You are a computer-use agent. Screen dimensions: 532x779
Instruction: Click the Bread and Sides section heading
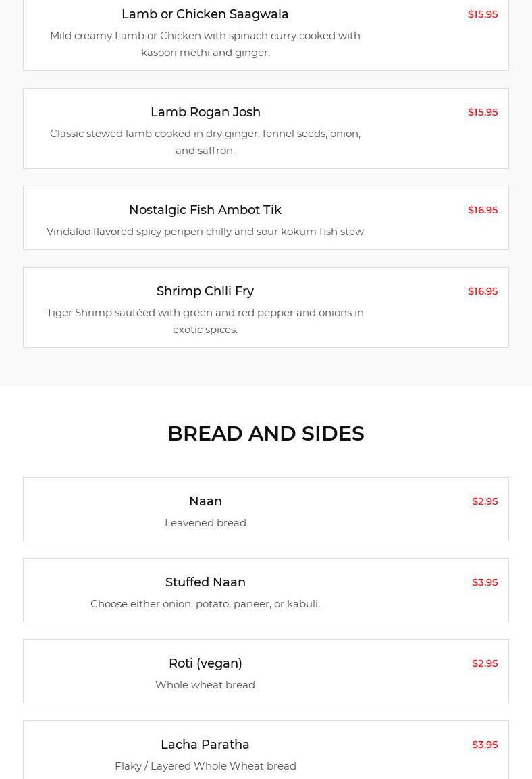[266, 434]
